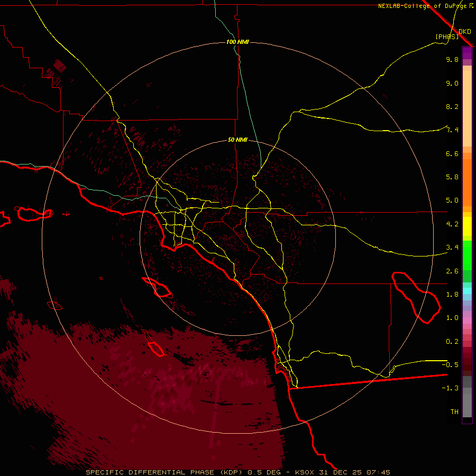This screenshot has height=476, width=476.
Task: Click the purple top segment of color bar
Action: click(467, 53)
